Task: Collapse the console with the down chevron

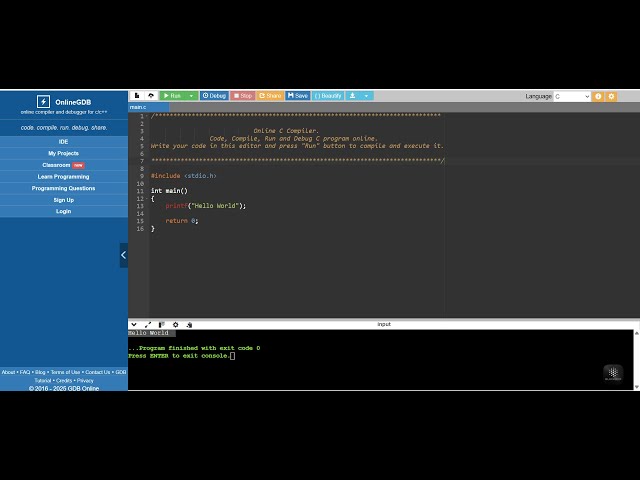Action: (x=134, y=324)
